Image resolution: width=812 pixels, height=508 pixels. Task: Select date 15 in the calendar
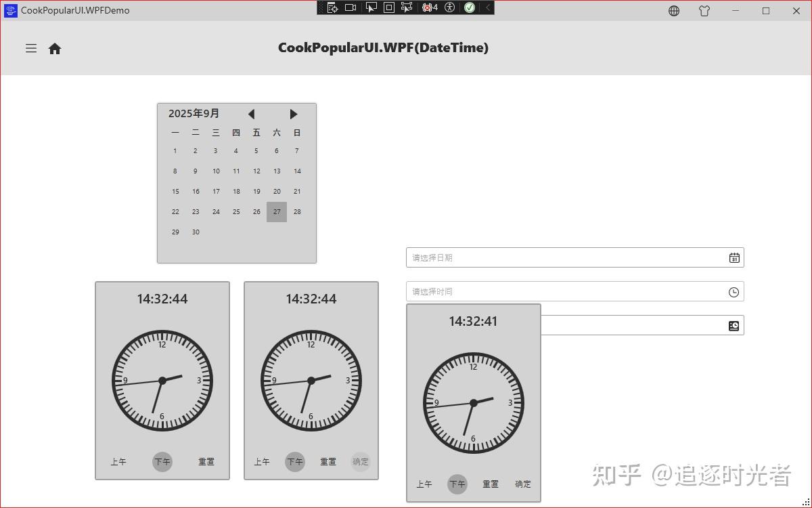tap(175, 191)
